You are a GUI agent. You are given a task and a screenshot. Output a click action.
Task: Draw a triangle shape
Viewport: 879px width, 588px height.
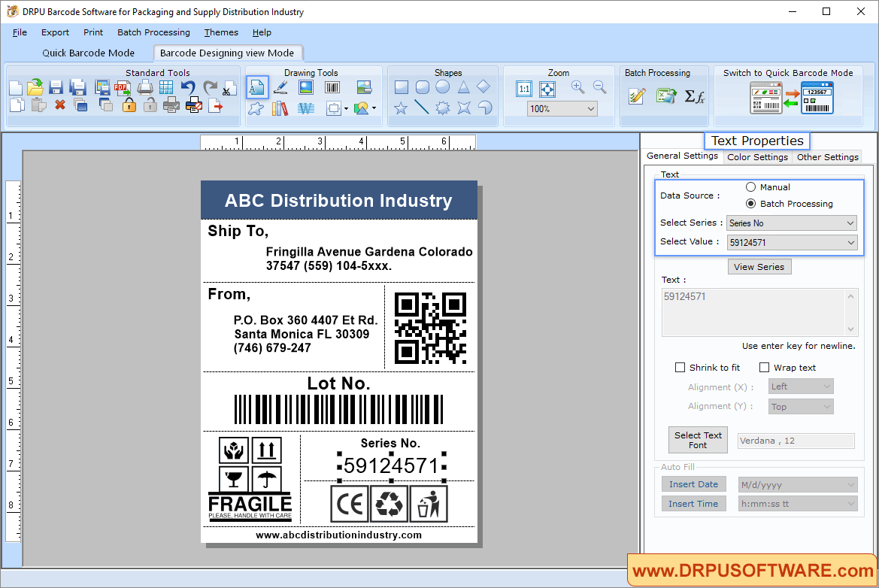[x=463, y=87]
